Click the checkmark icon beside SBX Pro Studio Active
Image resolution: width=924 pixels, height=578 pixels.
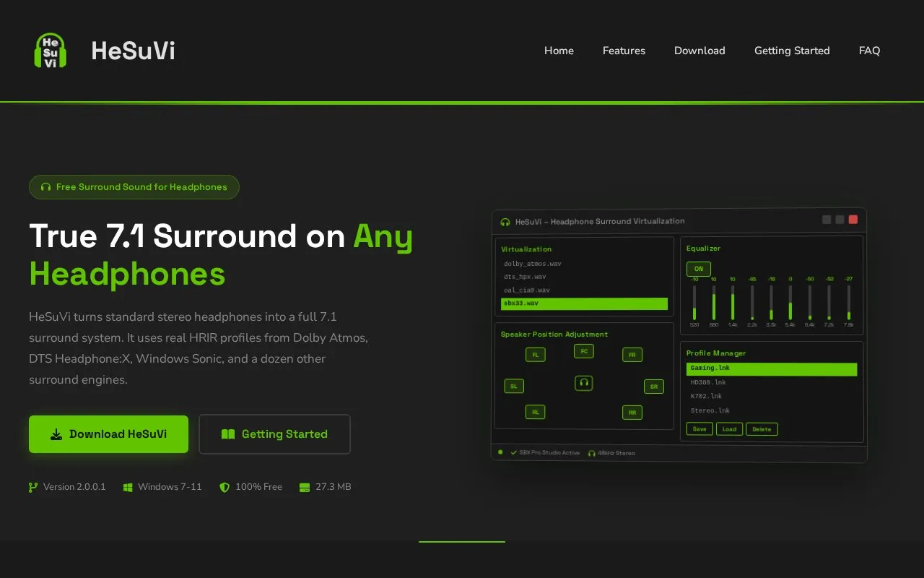514,452
